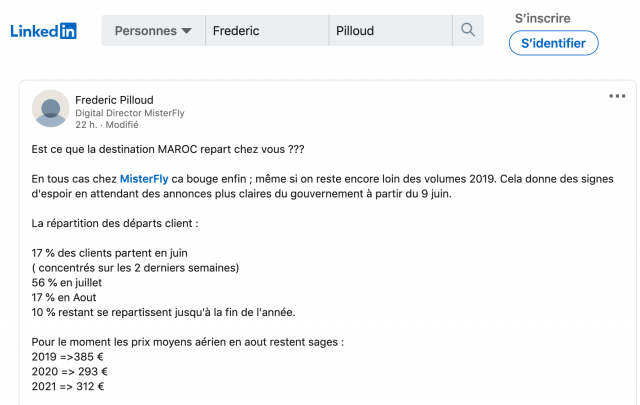Click Frederic Pilloud's profile avatar
This screenshot has height=405, width=640.
tap(51, 109)
